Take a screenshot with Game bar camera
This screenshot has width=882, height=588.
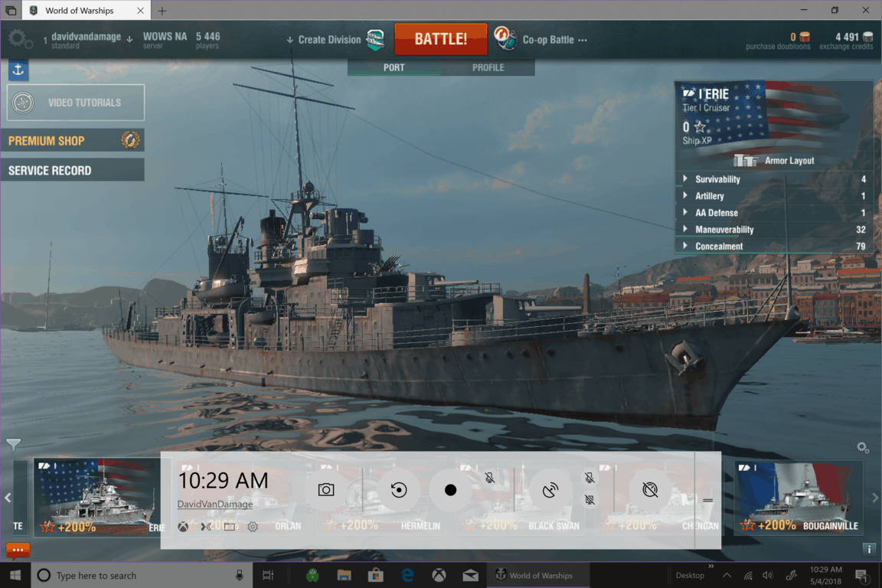(325, 490)
